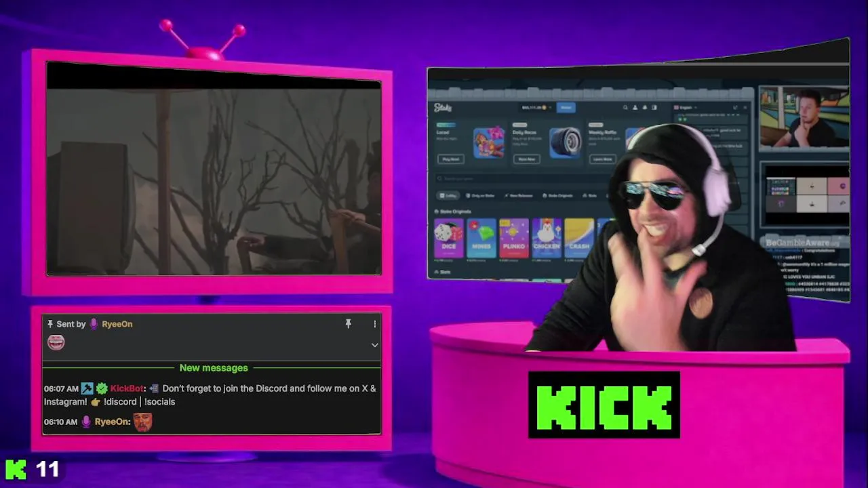The height and width of the screenshot is (488, 868).
Task: Open the notifications bell in Stake's header
Action: pos(645,107)
